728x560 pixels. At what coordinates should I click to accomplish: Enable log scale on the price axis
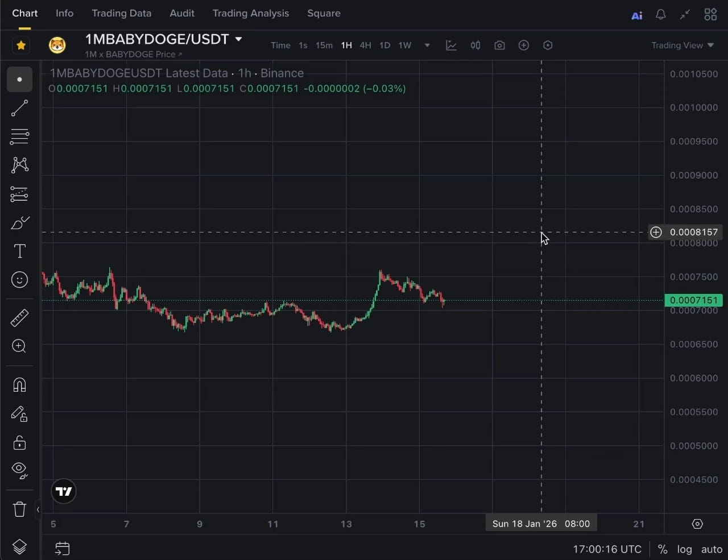point(684,549)
